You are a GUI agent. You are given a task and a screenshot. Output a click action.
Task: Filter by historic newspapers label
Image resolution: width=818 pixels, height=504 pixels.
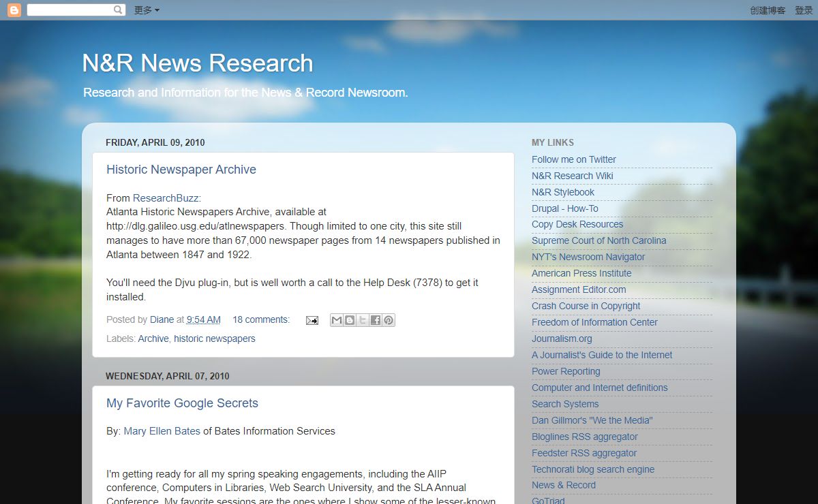[215, 338]
